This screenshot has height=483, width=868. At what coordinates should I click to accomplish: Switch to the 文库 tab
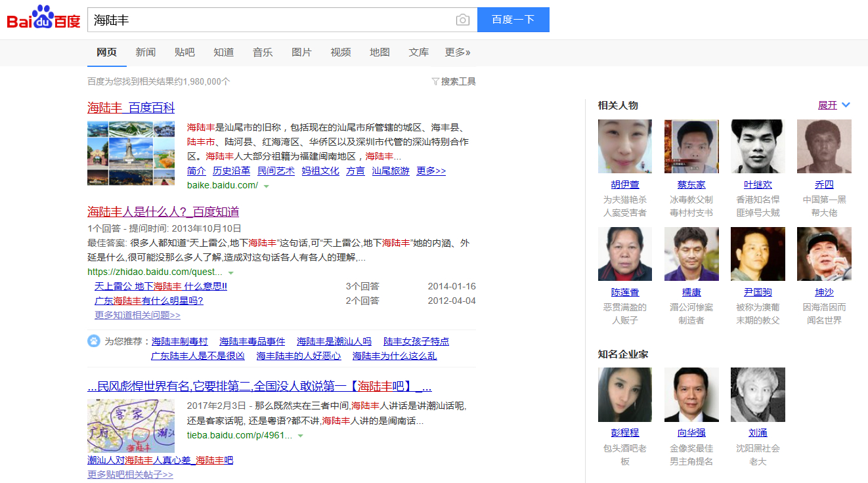419,52
